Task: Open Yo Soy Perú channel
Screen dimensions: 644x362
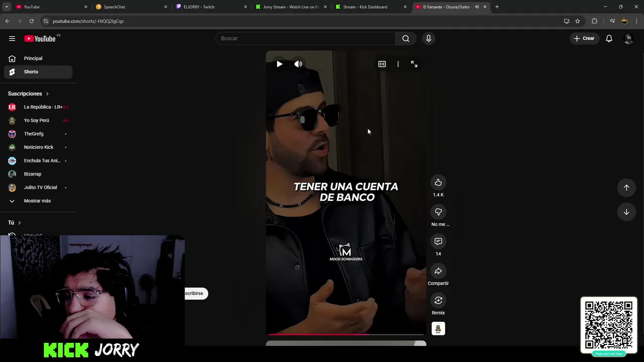Action: (38, 121)
